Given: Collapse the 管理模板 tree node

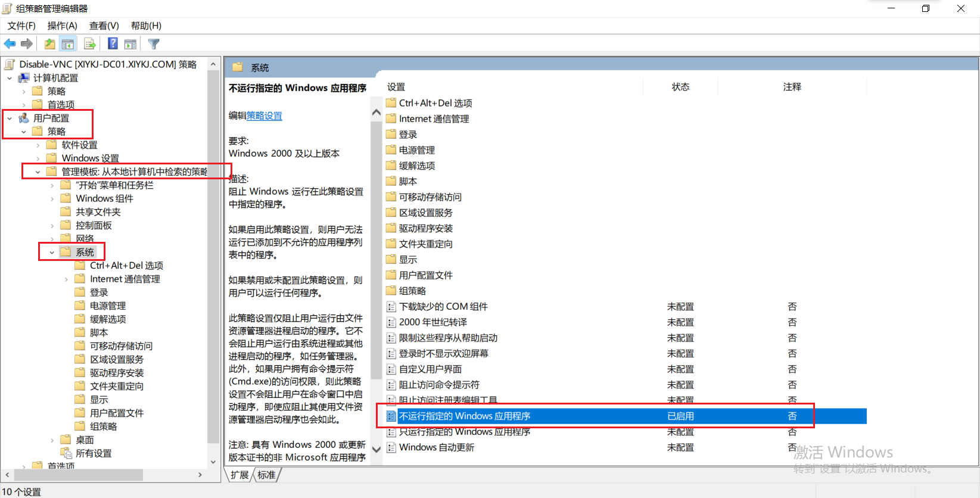Looking at the screenshot, I should click(38, 172).
